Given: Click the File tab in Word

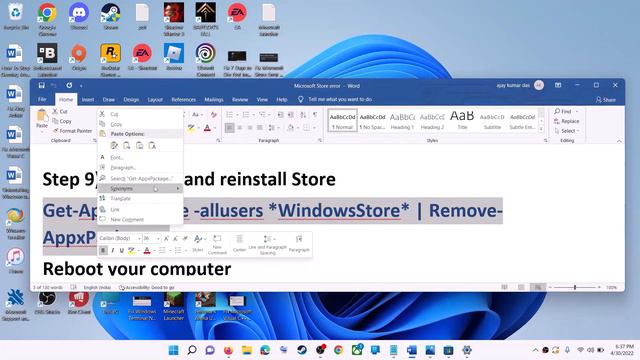Looking at the screenshot, I should [42, 99].
